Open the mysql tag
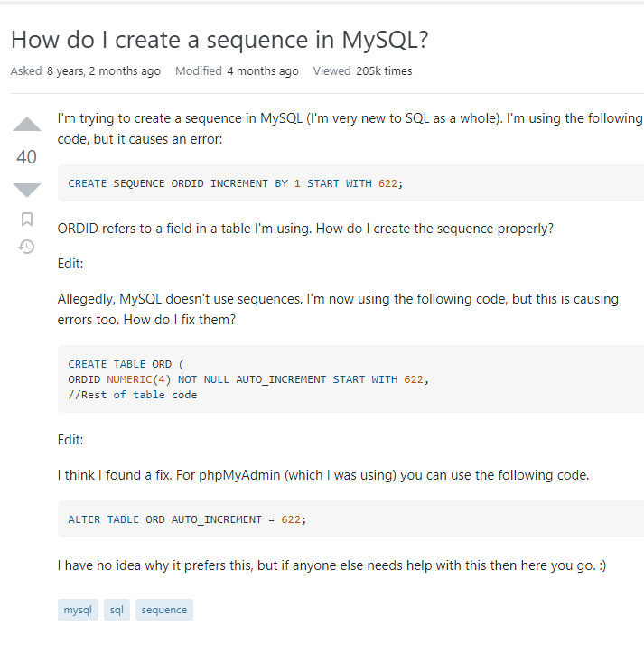The width and height of the screenshot is (644, 654). (78, 610)
